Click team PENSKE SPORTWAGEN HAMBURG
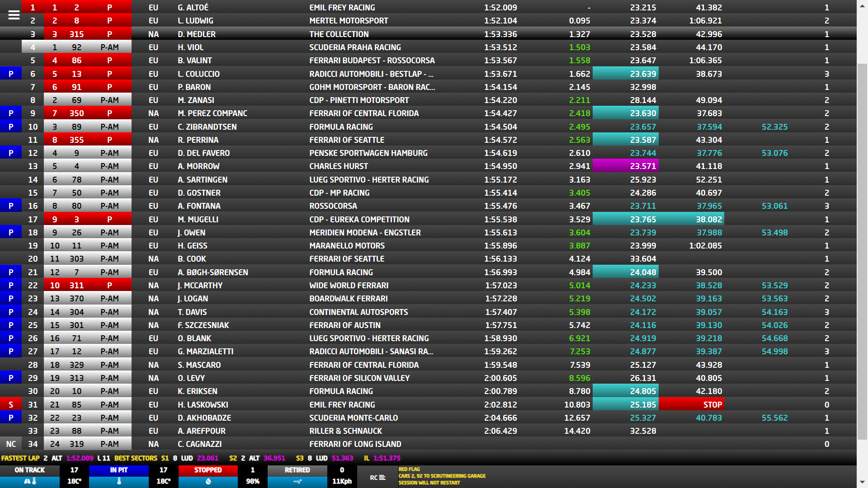The height and width of the screenshot is (488, 868). [x=368, y=153]
